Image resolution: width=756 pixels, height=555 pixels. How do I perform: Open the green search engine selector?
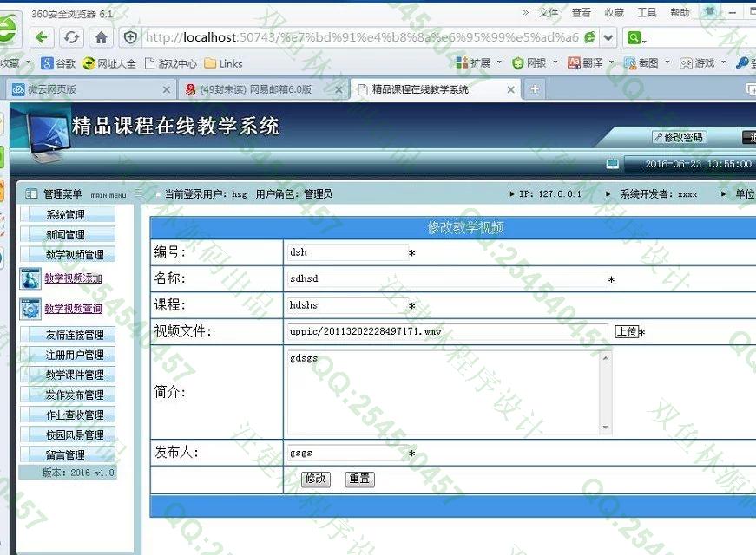click(x=636, y=37)
